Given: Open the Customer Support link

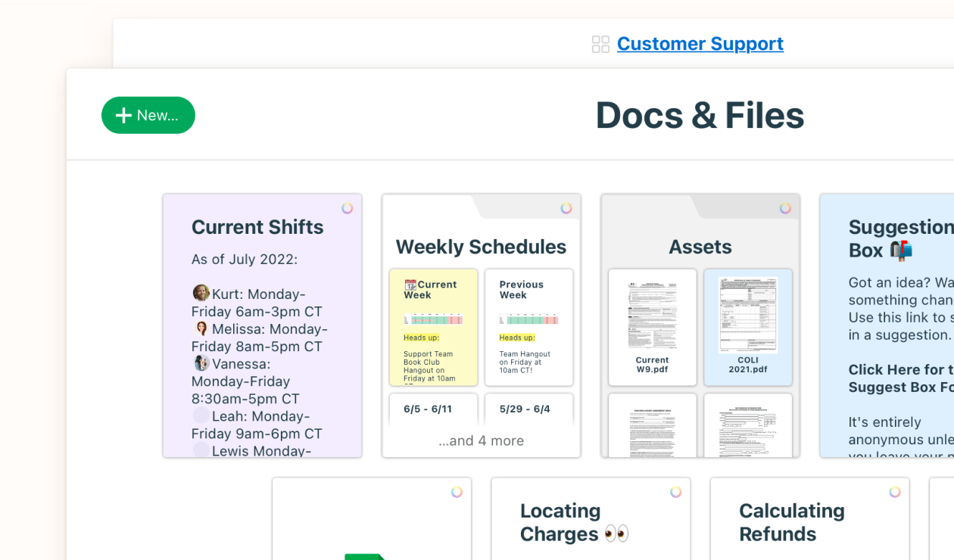Looking at the screenshot, I should 700,43.
